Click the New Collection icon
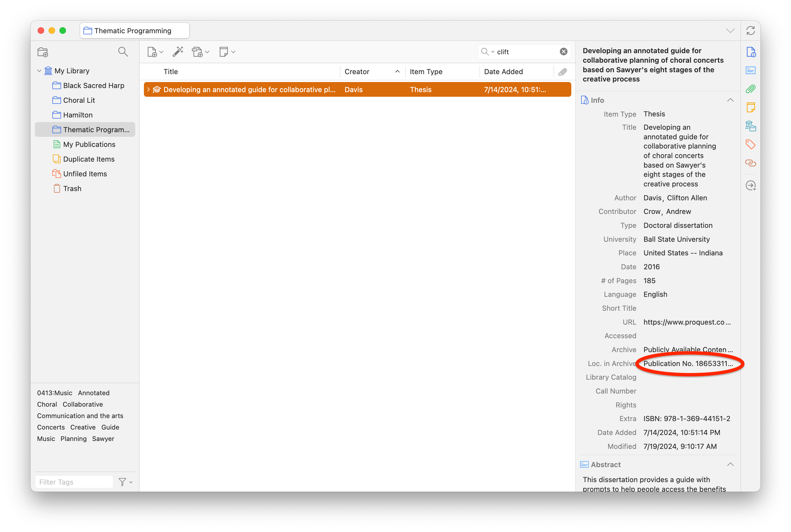 coord(43,52)
